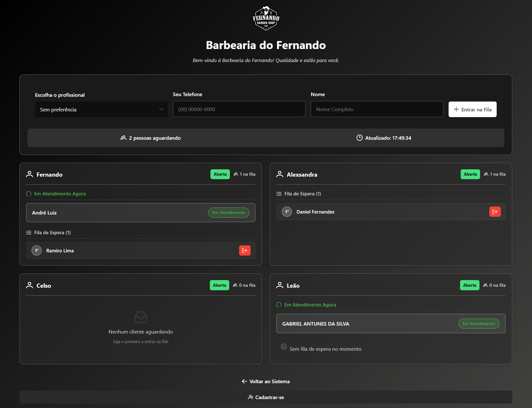This screenshot has height=408, width=532.
Task: Open the Escolha o profissional dropdown
Action: point(101,109)
